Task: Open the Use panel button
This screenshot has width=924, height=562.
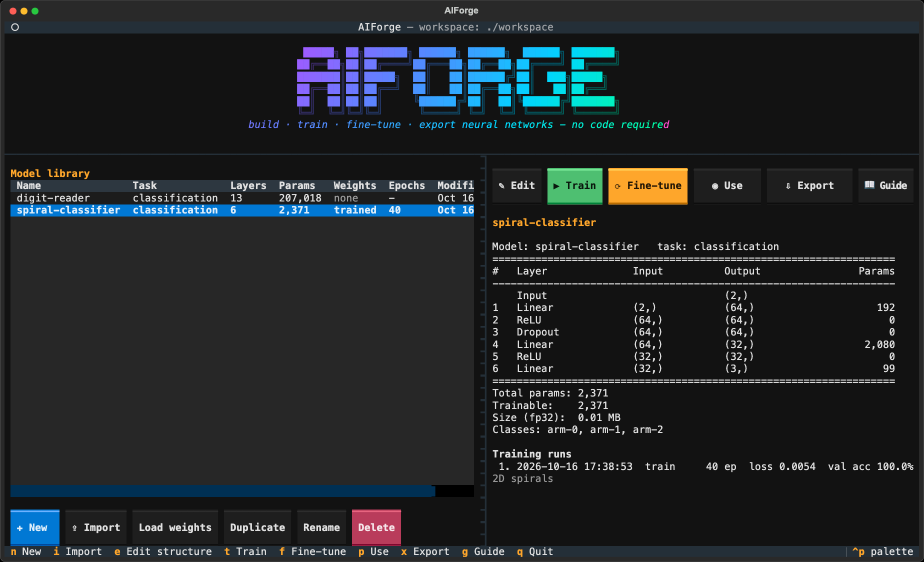Action: click(727, 185)
